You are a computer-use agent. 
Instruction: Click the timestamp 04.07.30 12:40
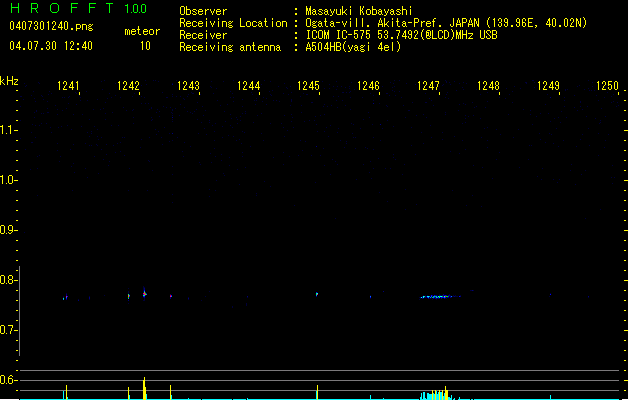click(x=51, y=46)
